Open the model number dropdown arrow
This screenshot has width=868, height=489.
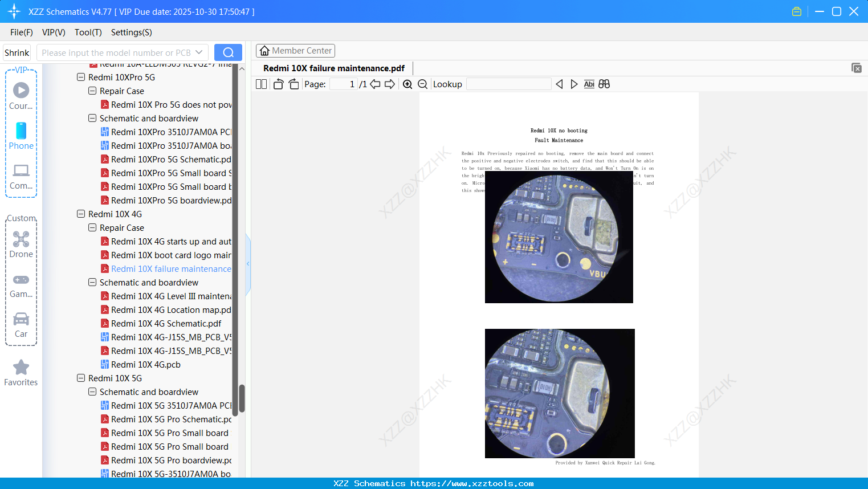coord(199,52)
